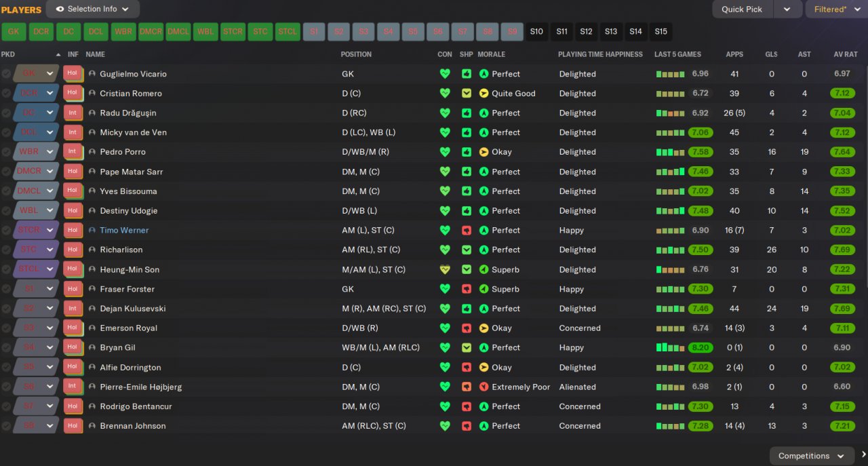Click Pedro Porro's Okay morale icon
Screen dimensions: 868x466
484,152
